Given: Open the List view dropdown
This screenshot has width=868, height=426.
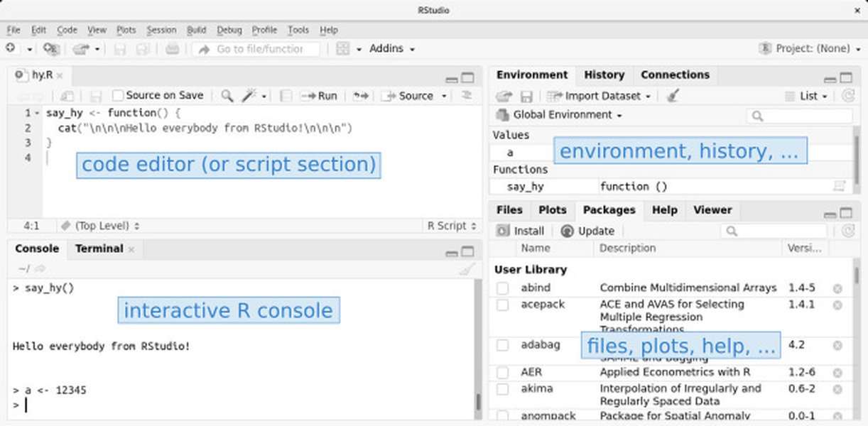Looking at the screenshot, I should click(807, 96).
